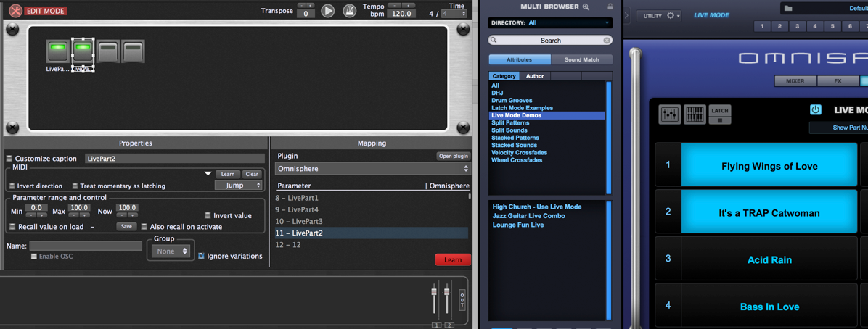The image size is (868, 329).
Task: Click the Edit Mode wrench icon
Action: point(16,10)
